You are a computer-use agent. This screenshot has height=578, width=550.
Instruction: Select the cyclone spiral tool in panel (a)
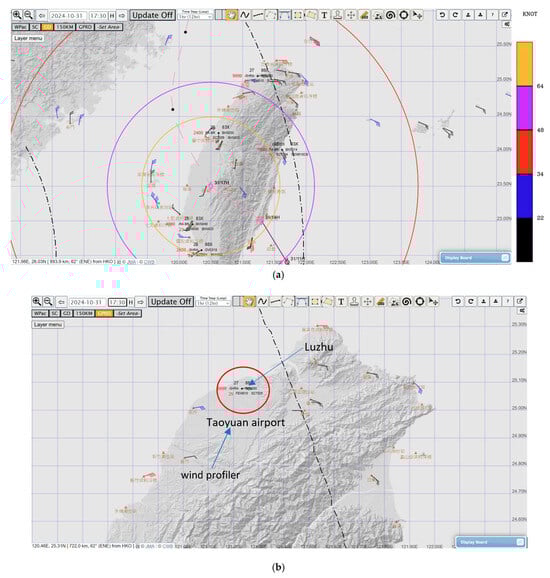[x=391, y=15]
